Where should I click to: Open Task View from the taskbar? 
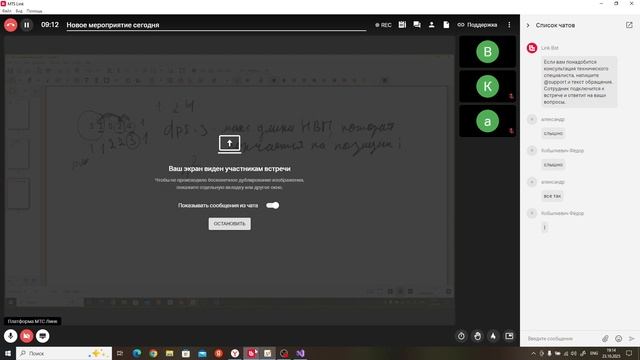120,353
